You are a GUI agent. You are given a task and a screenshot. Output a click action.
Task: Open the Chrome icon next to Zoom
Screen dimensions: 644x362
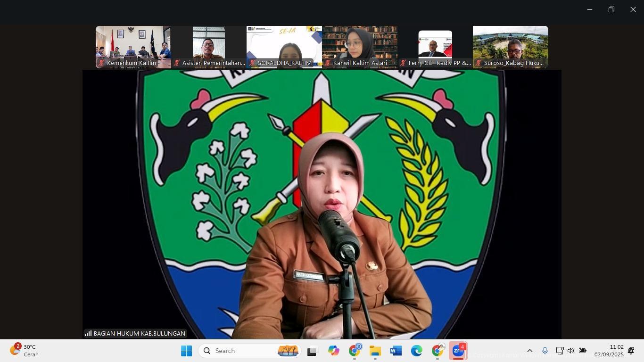(438, 351)
